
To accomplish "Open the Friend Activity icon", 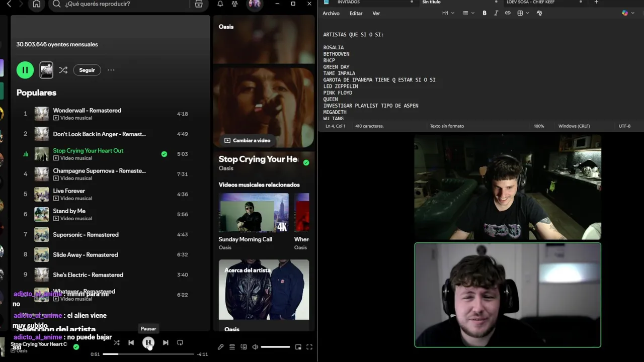I will (x=234, y=4).
